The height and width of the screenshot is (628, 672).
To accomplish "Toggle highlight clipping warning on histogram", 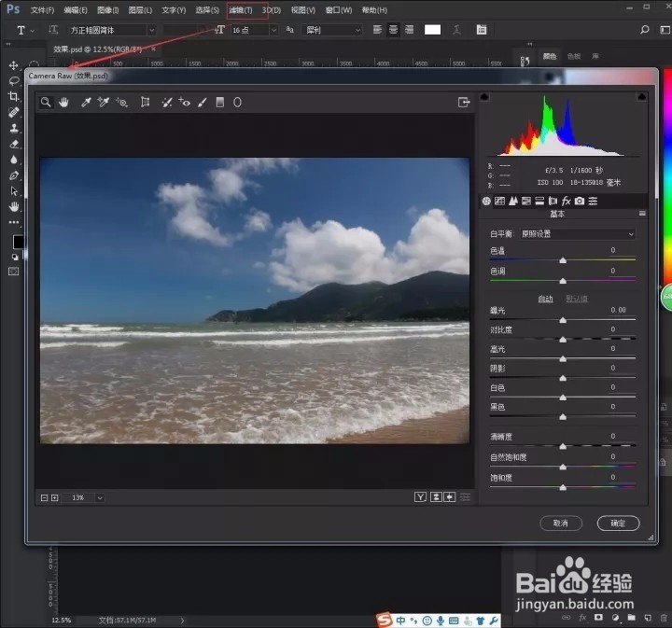I will pyautogui.click(x=641, y=96).
